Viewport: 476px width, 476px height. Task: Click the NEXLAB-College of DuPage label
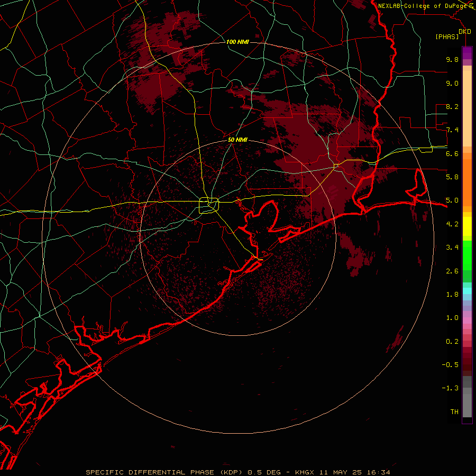click(x=422, y=6)
